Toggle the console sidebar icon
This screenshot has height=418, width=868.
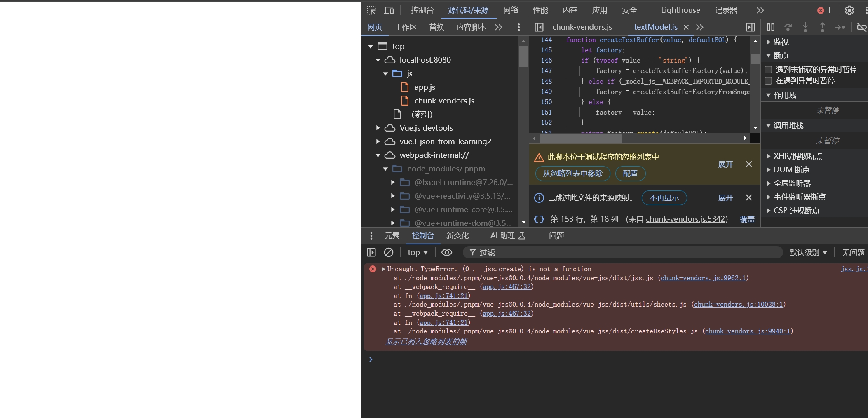371,252
